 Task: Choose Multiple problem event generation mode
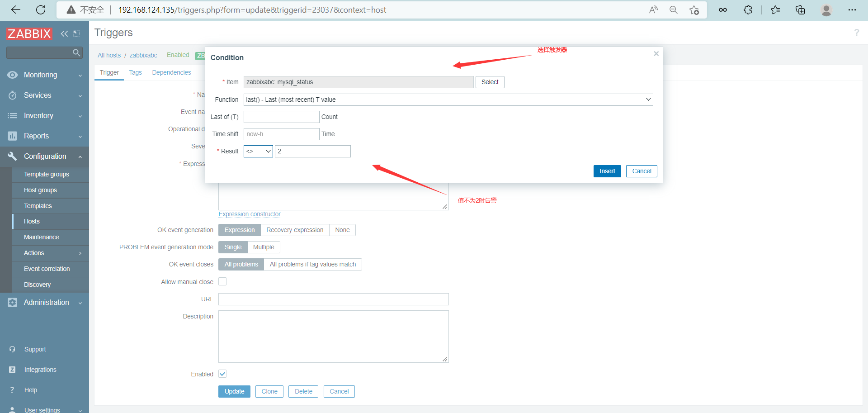264,247
